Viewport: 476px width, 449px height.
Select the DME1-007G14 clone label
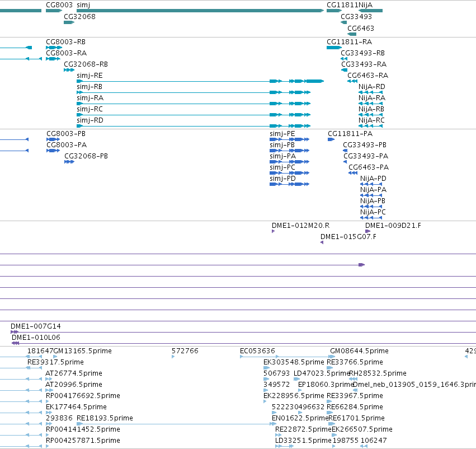[x=35, y=326]
